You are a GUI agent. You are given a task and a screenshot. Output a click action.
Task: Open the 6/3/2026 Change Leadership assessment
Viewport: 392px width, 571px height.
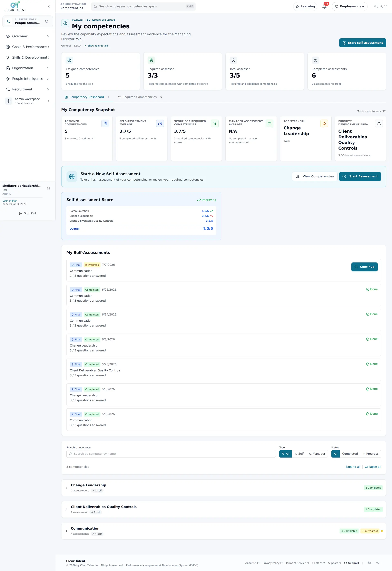coord(224,345)
